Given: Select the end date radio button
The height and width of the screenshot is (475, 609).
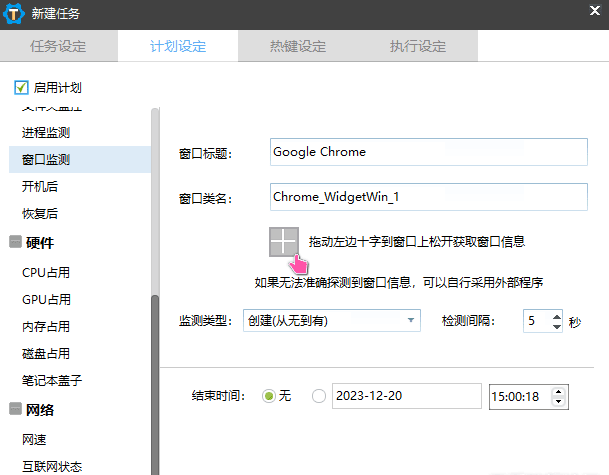Looking at the screenshot, I should (319, 396).
